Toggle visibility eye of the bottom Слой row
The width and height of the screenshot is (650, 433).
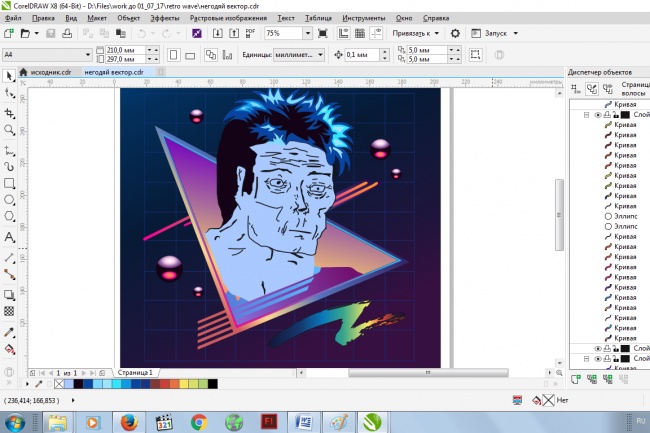pyautogui.click(x=598, y=359)
